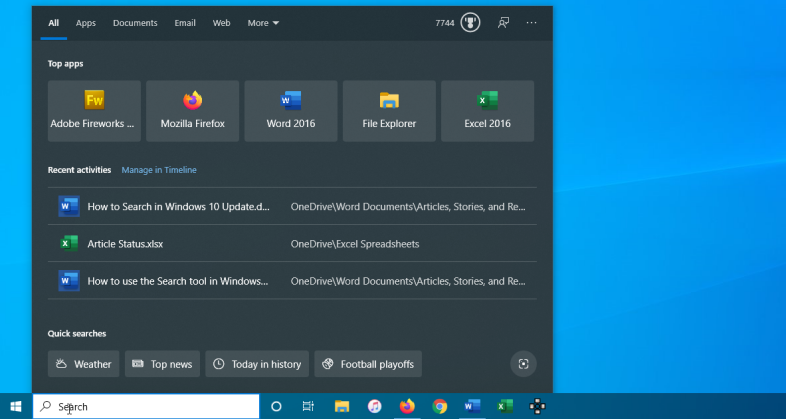This screenshot has height=419, width=786.
Task: Open iTunes from the taskbar
Action: 374,406
